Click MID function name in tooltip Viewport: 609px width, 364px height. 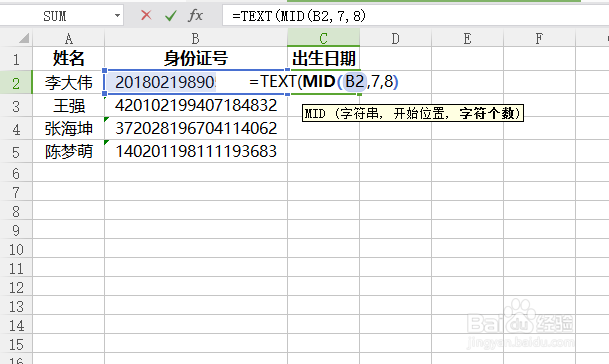[x=315, y=113]
